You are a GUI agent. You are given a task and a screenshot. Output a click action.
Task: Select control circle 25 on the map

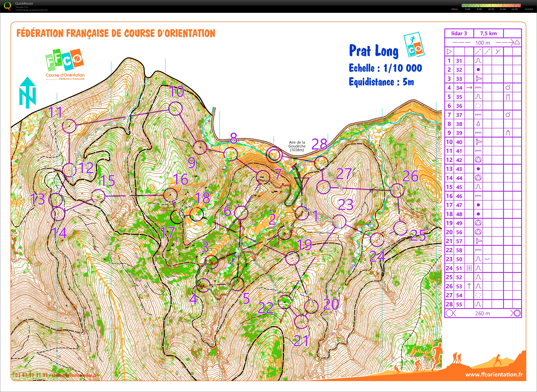pos(401,228)
